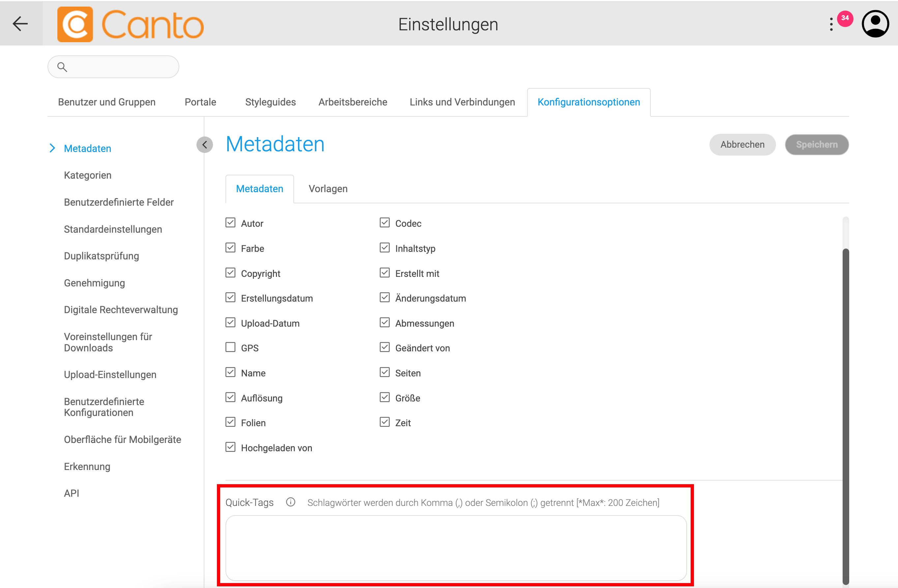The width and height of the screenshot is (898, 588).
Task: Toggle the Abmessungen checkbox
Action: (384, 322)
